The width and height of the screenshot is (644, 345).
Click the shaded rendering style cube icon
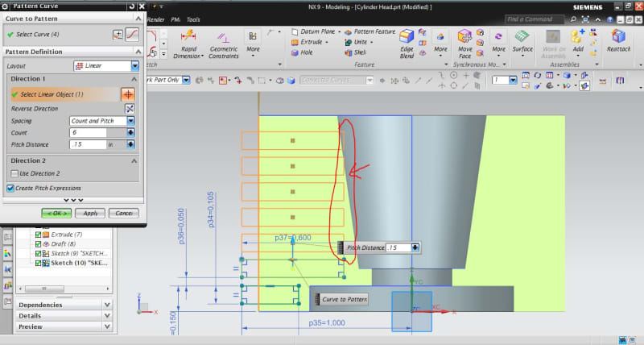(568, 75)
